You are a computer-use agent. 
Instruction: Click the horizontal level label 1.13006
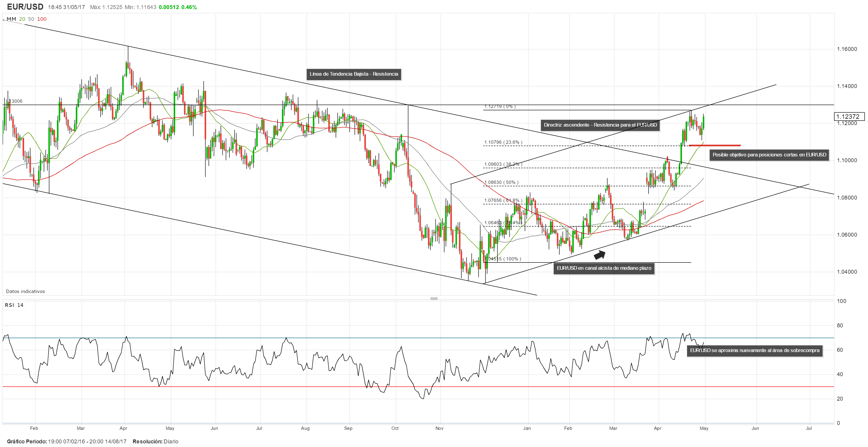click(x=14, y=101)
